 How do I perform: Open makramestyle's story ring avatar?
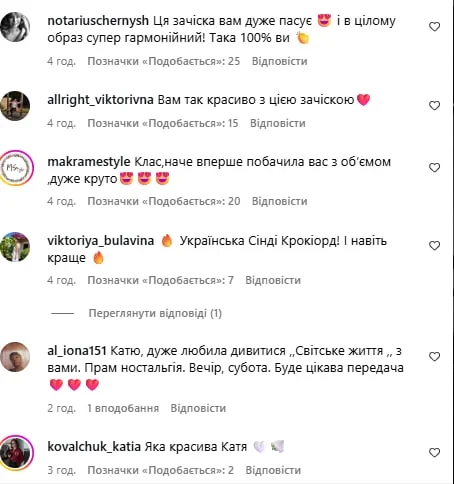pyautogui.click(x=16, y=168)
